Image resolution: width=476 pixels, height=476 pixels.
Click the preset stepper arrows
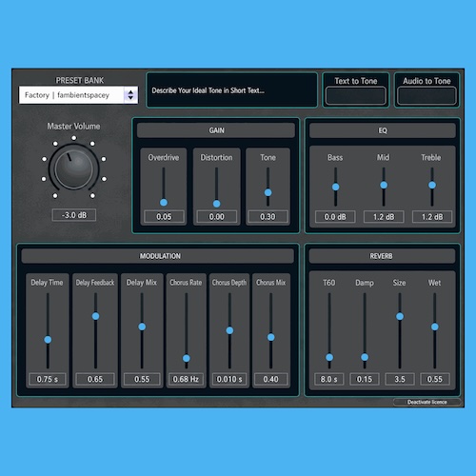click(130, 95)
